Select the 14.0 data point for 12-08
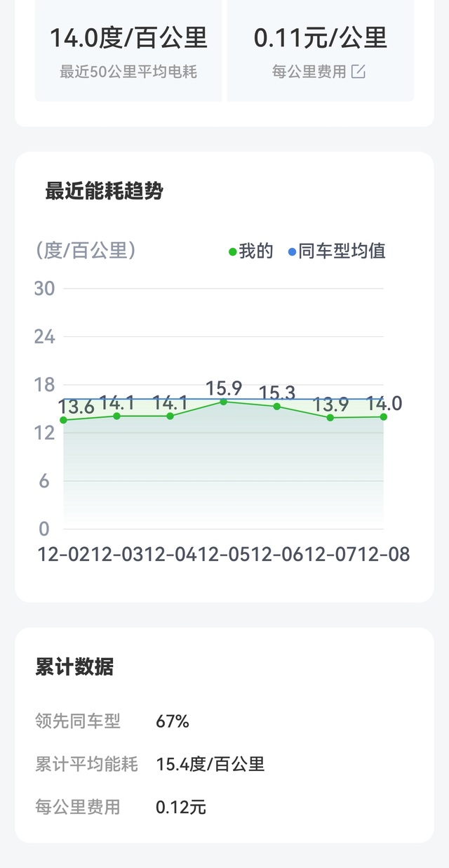Screen dimensions: 449x868 [384, 416]
